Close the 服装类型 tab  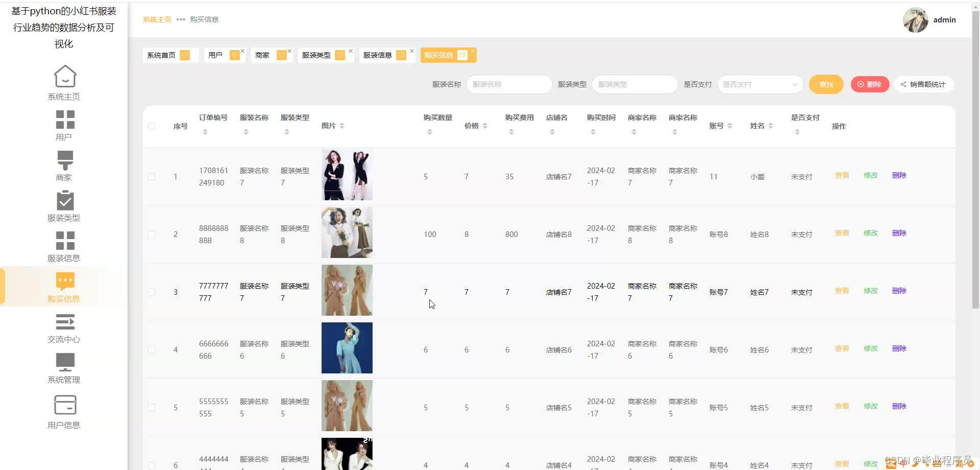(351, 51)
